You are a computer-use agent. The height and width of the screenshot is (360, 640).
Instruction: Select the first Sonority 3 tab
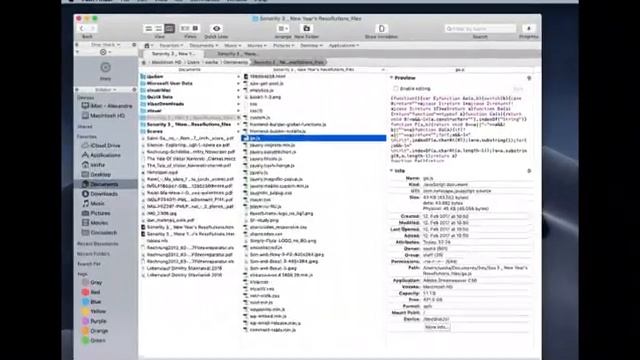(x=174, y=54)
